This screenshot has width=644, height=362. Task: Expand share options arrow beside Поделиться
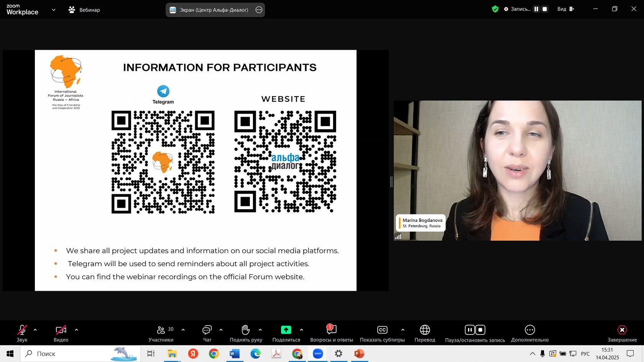(301, 330)
